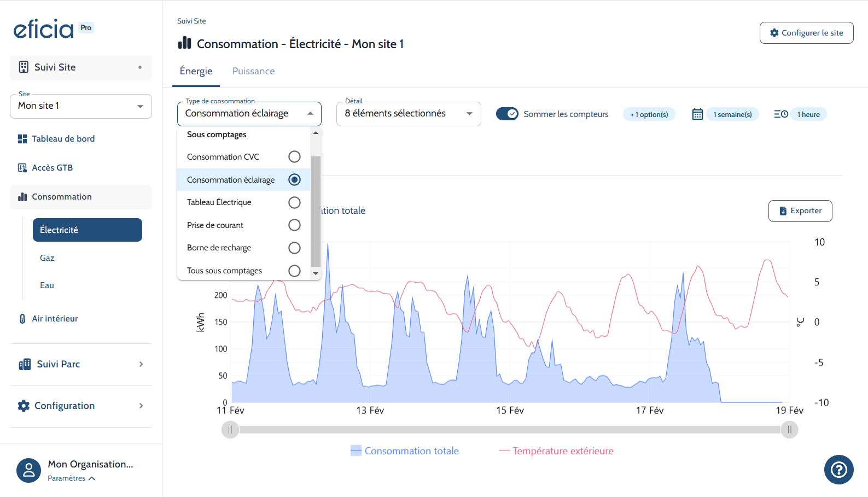
Task: Select the Consommation CVC radio option
Action: (294, 157)
